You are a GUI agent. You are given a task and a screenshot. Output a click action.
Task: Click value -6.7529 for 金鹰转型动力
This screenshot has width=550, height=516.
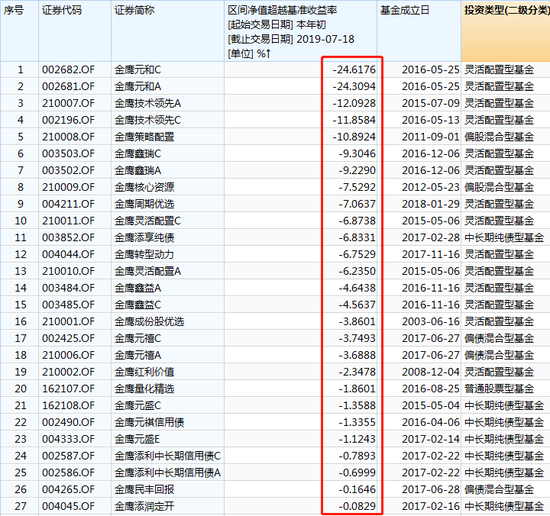pos(357,254)
